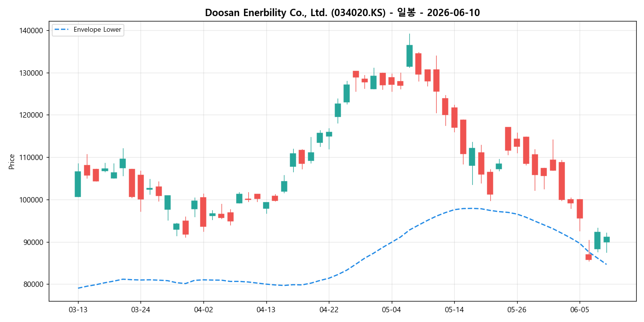Select the red candle above the 05-14 label
This screenshot has height=322, width=644.
point(454,118)
